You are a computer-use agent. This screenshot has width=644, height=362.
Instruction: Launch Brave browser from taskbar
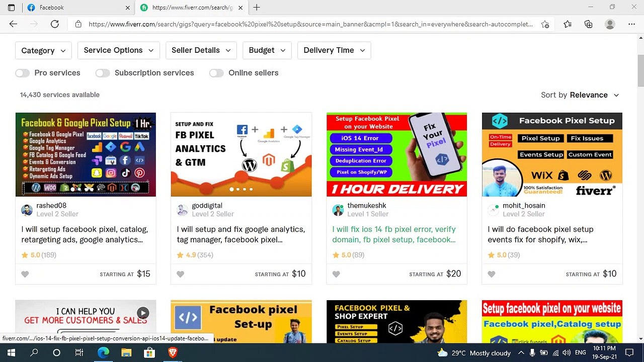pyautogui.click(x=173, y=353)
